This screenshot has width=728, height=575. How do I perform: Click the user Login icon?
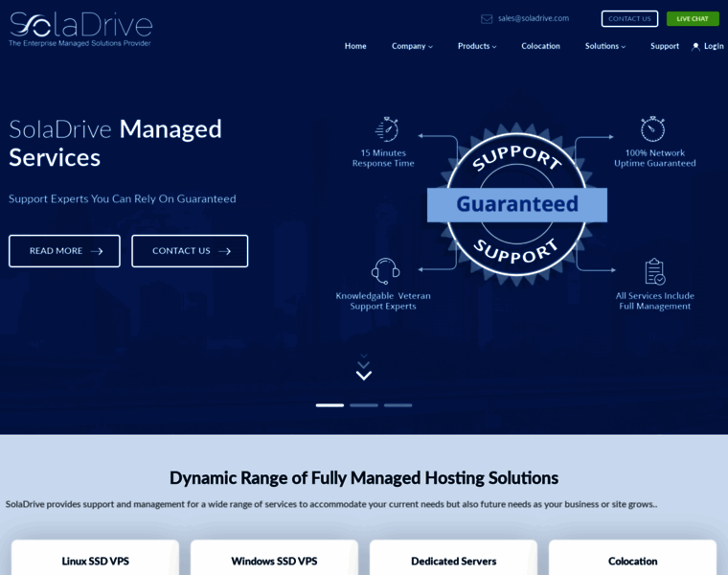(695, 46)
